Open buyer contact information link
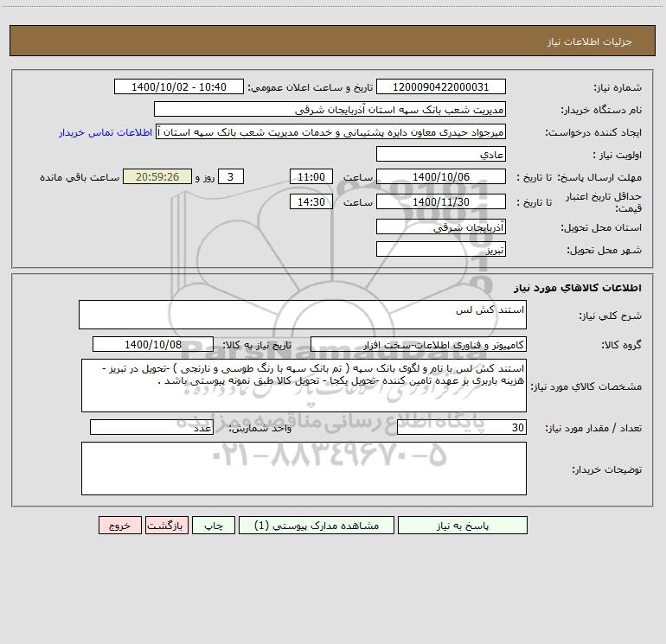Image resolution: width=666 pixels, height=644 pixels. coord(106,132)
